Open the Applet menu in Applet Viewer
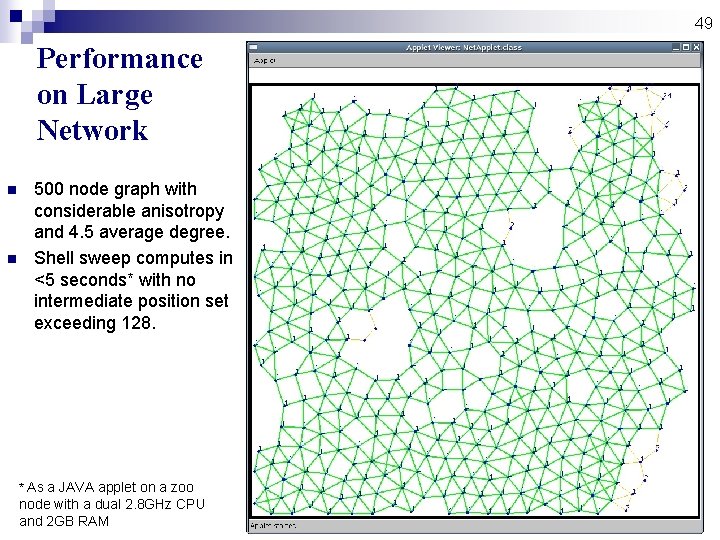The image size is (720, 540). (x=264, y=61)
